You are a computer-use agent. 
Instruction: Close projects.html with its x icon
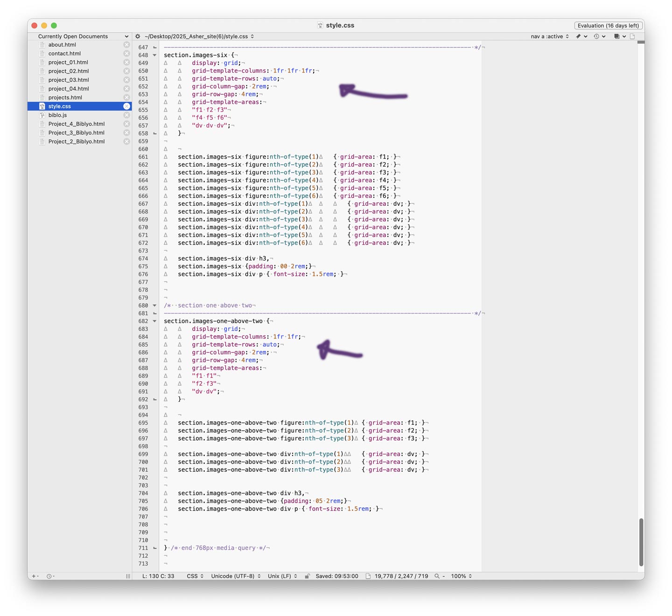point(126,98)
